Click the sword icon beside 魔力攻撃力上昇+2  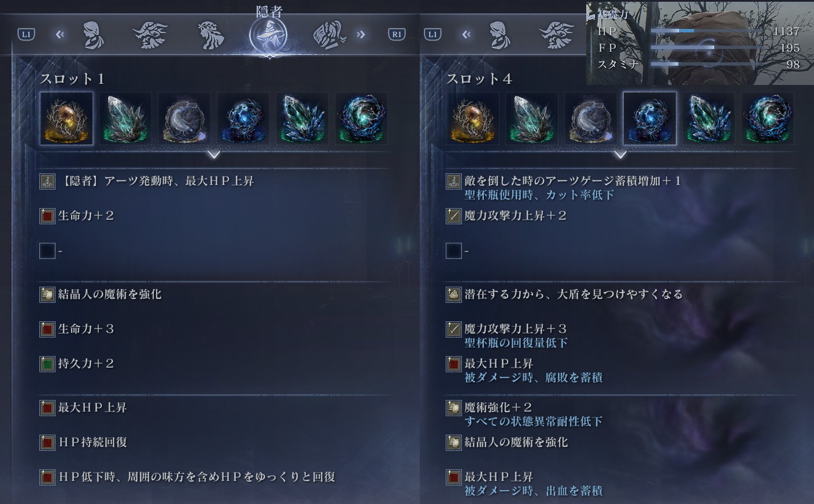[x=454, y=216]
